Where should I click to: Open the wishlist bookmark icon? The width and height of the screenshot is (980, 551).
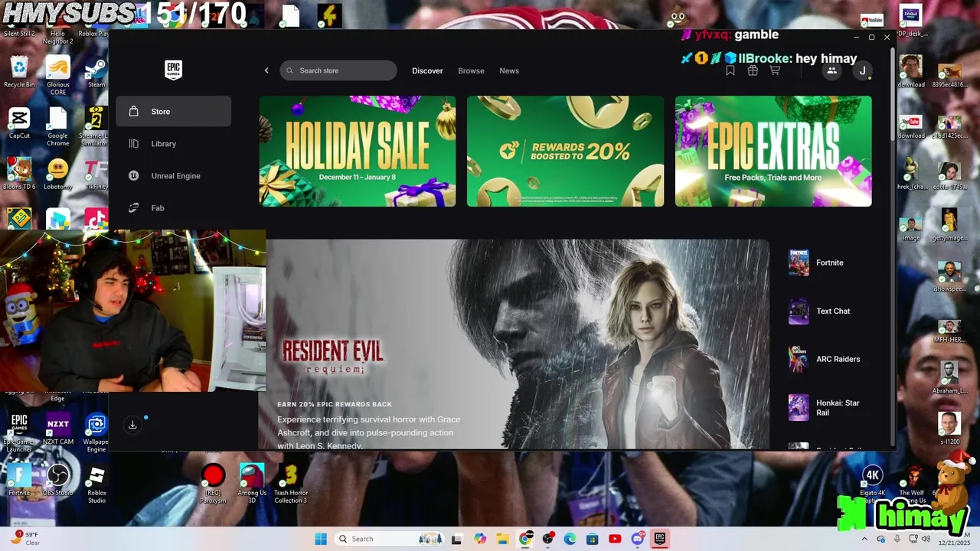click(730, 70)
